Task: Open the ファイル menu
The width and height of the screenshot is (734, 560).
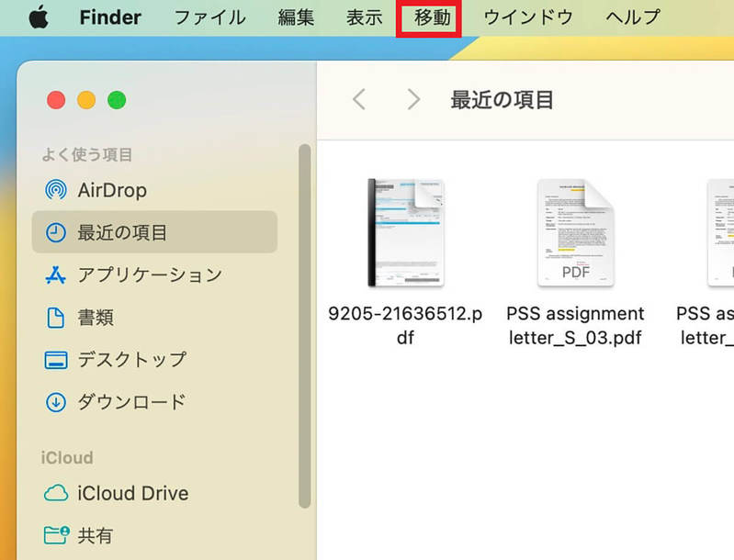Action: (x=209, y=17)
